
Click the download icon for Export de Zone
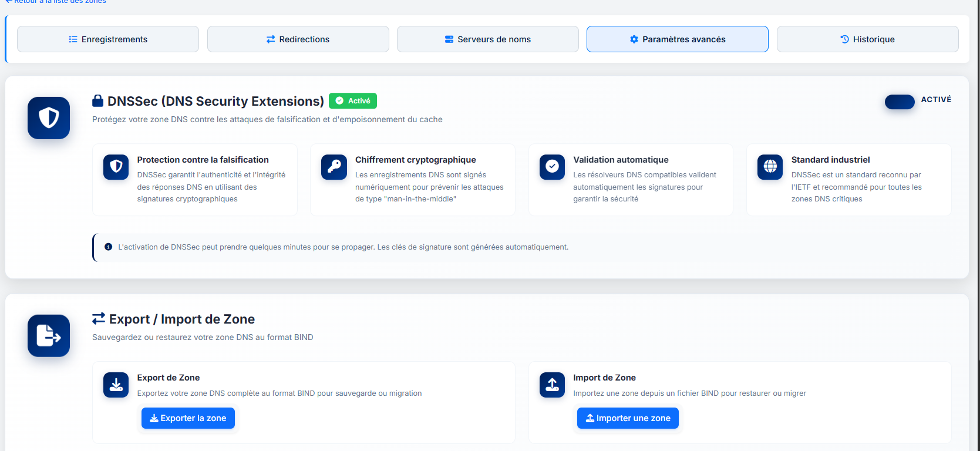116,385
